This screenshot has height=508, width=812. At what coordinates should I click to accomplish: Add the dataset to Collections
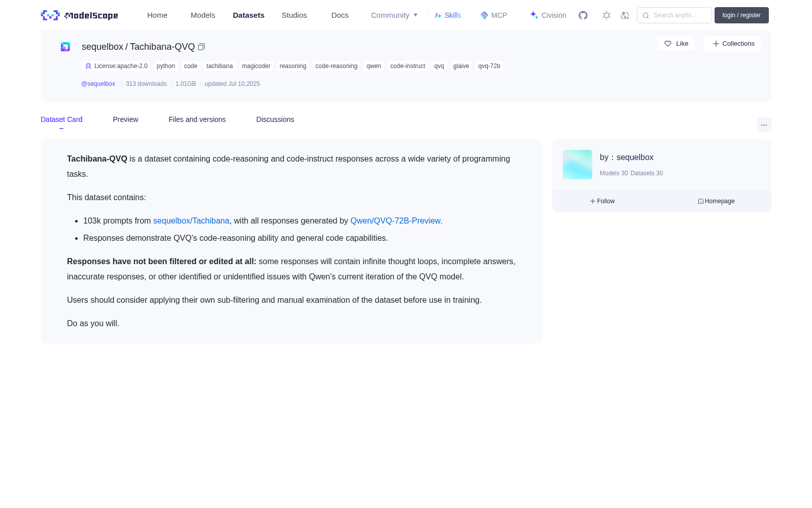[733, 44]
